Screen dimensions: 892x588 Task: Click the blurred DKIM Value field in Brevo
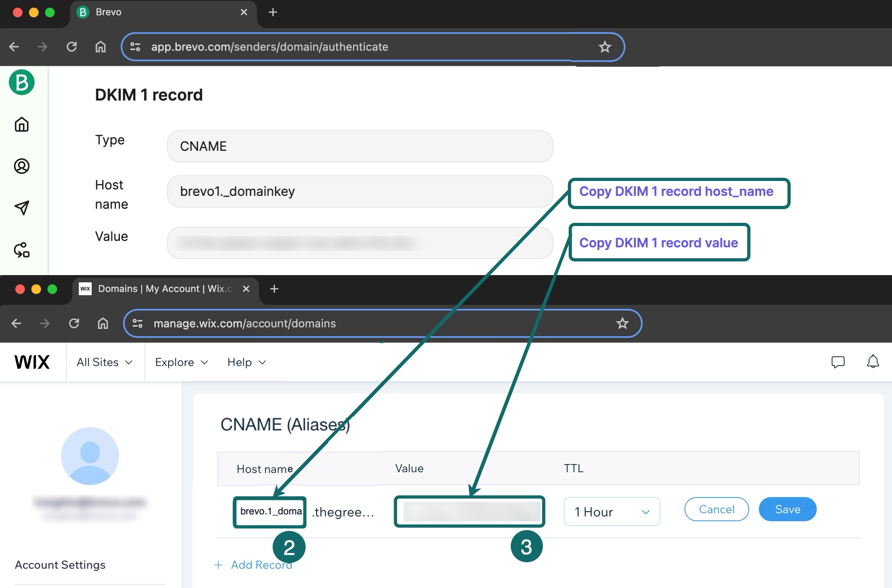pyautogui.click(x=360, y=243)
